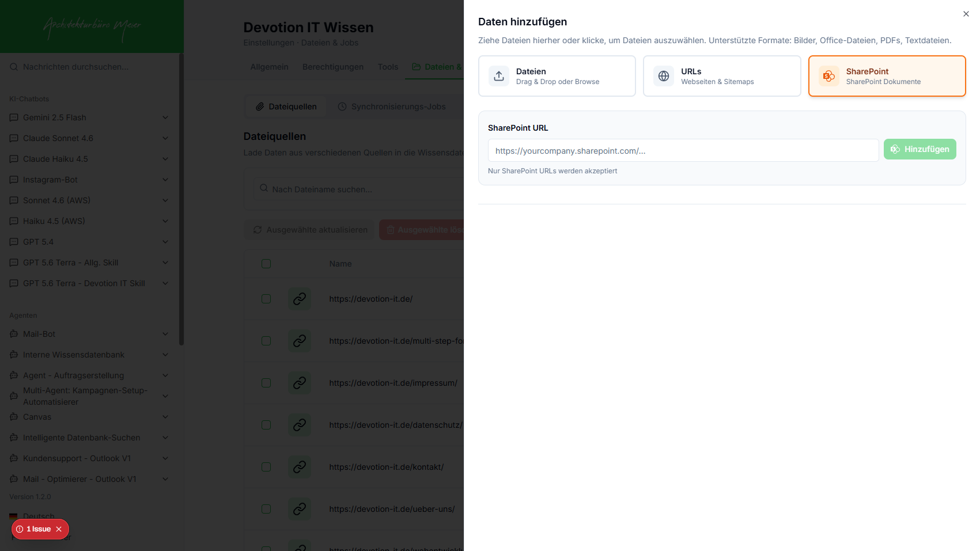Click chat icon beside Claude Haiku 4.5

tap(14, 159)
